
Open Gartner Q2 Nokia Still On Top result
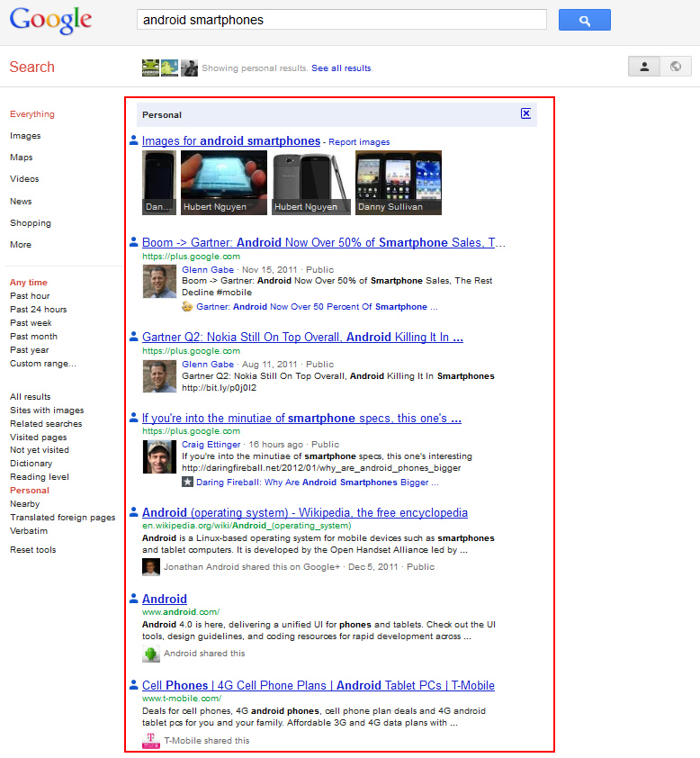302,337
